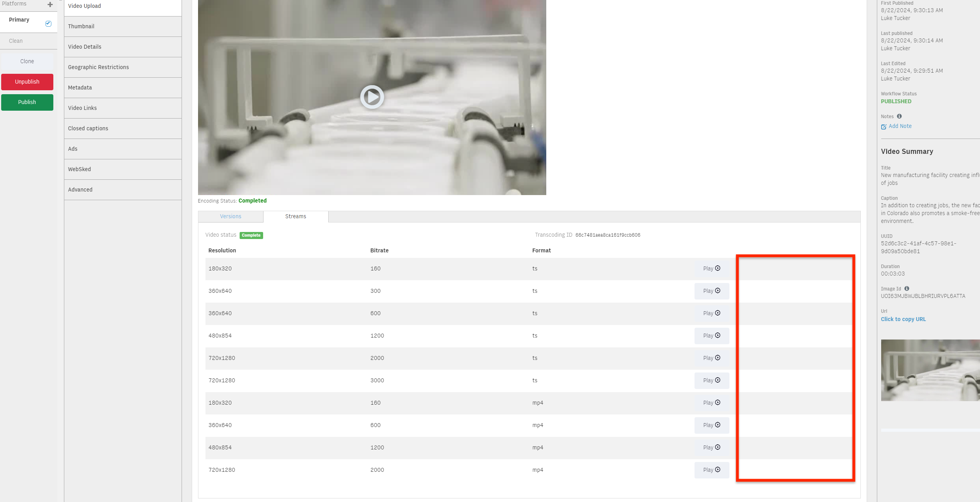This screenshot has height=502, width=980.
Task: Click the Transcoding ID value 66c7481aea8ca161f9ccb606
Action: [x=607, y=235]
